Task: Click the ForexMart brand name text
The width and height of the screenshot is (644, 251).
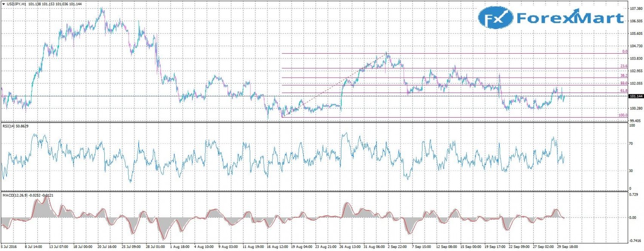Action: [x=570, y=18]
